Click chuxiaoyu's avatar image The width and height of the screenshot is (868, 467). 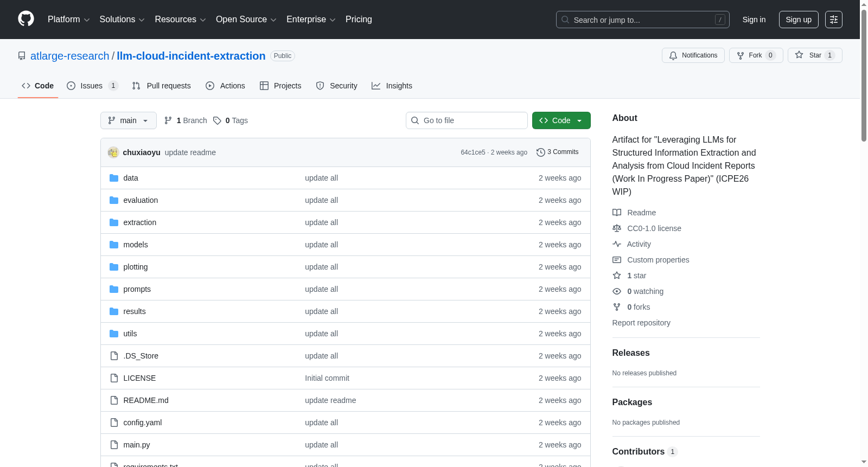pos(113,152)
